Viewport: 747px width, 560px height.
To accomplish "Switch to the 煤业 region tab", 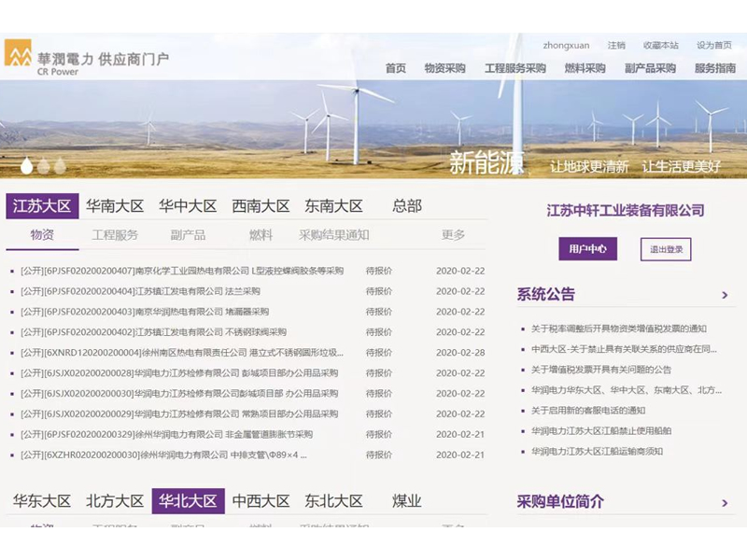I will pyautogui.click(x=407, y=501).
